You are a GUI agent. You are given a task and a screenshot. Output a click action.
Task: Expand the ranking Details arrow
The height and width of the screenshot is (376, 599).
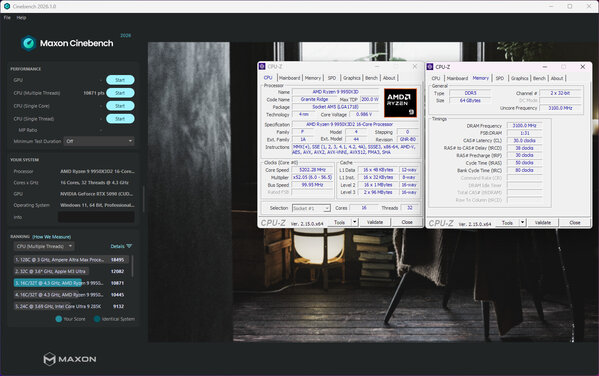pyautogui.click(x=129, y=246)
